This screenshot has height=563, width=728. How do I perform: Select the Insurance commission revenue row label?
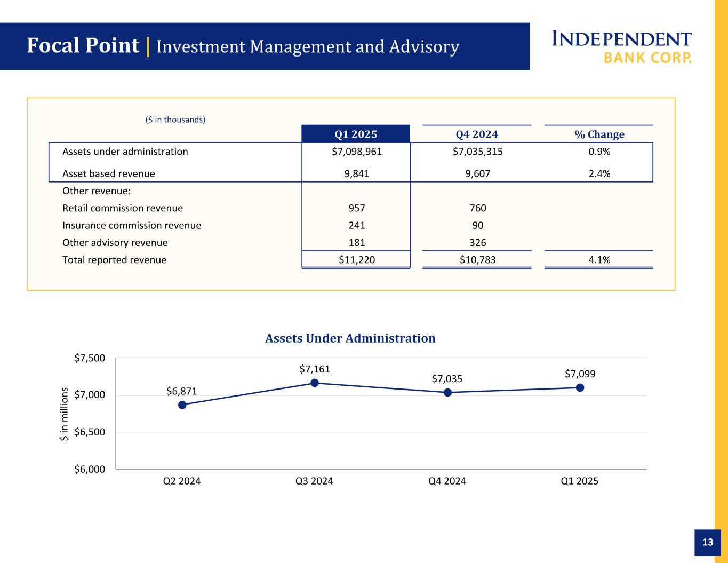pyautogui.click(x=132, y=225)
